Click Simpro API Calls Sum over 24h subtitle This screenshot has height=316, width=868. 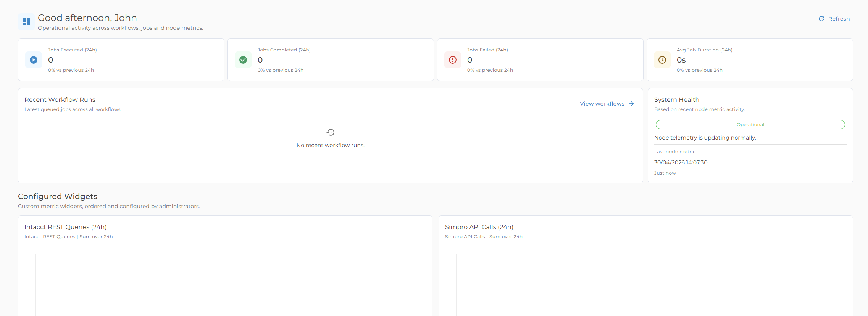pos(484,237)
